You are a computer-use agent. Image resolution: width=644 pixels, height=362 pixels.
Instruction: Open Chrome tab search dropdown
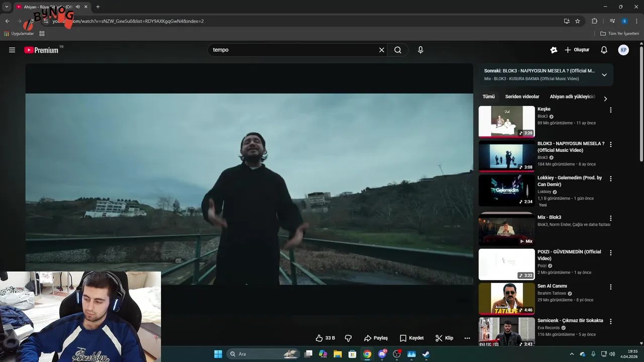coord(7,7)
